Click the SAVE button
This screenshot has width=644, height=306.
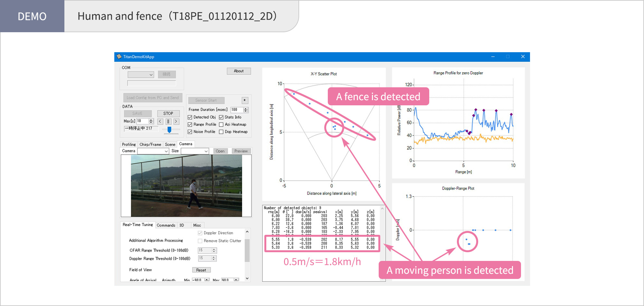point(137,114)
